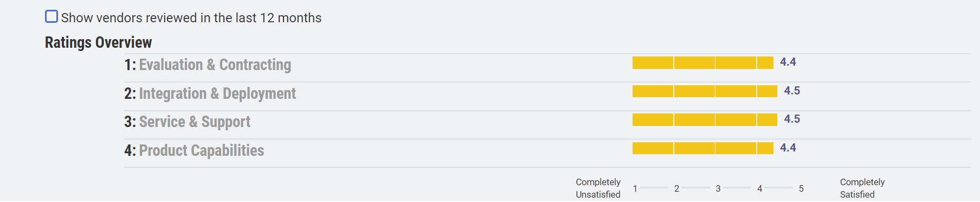Open the Service & Support rating category

tap(195, 122)
